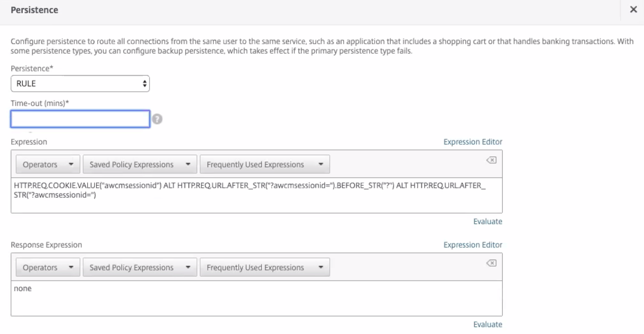Open Saved Policy Expressions under Expression
644x334 pixels.
click(x=139, y=164)
